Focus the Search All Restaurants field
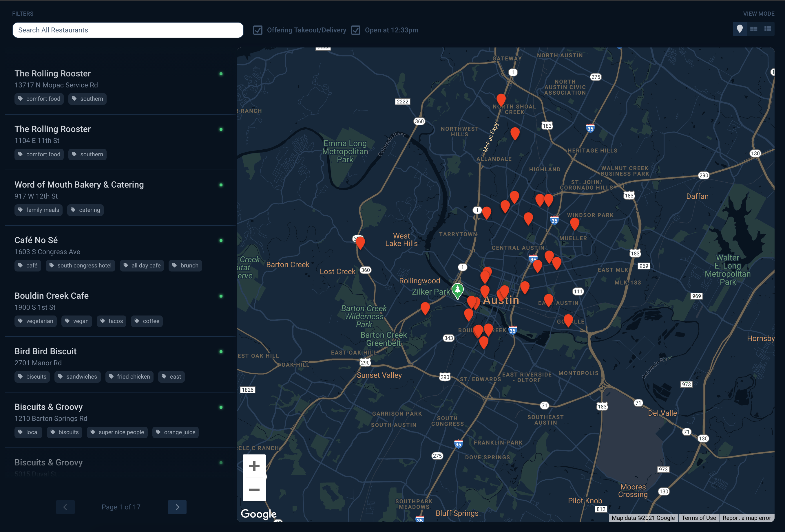Image resolution: width=785 pixels, height=532 pixels. point(128,30)
